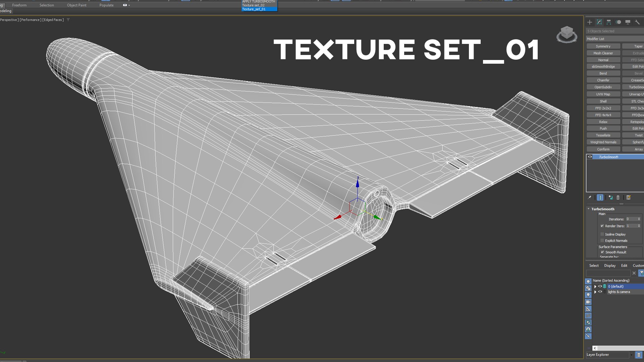Switch to the Hierarchy panel icon

click(609, 22)
